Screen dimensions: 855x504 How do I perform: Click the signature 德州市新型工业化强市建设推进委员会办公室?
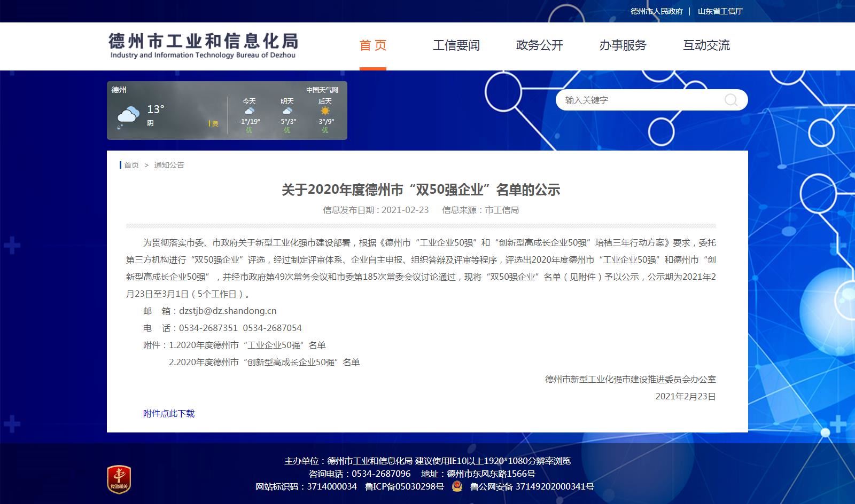pos(631,379)
